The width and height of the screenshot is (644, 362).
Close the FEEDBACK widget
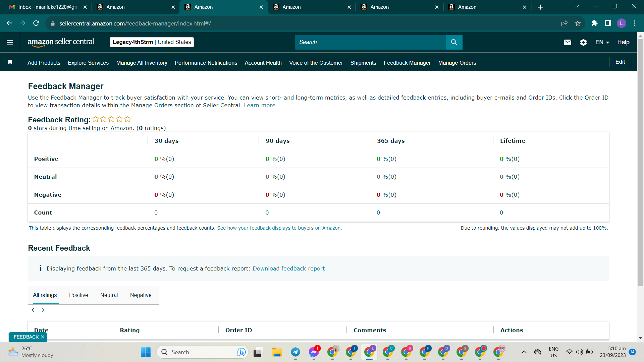click(x=43, y=337)
